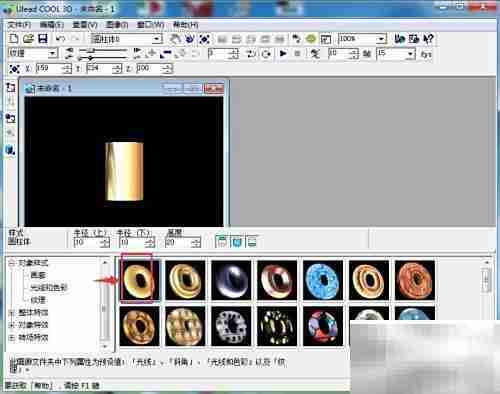Open the 查看(V) menu
Screen dimensions: 500x394
point(85,25)
